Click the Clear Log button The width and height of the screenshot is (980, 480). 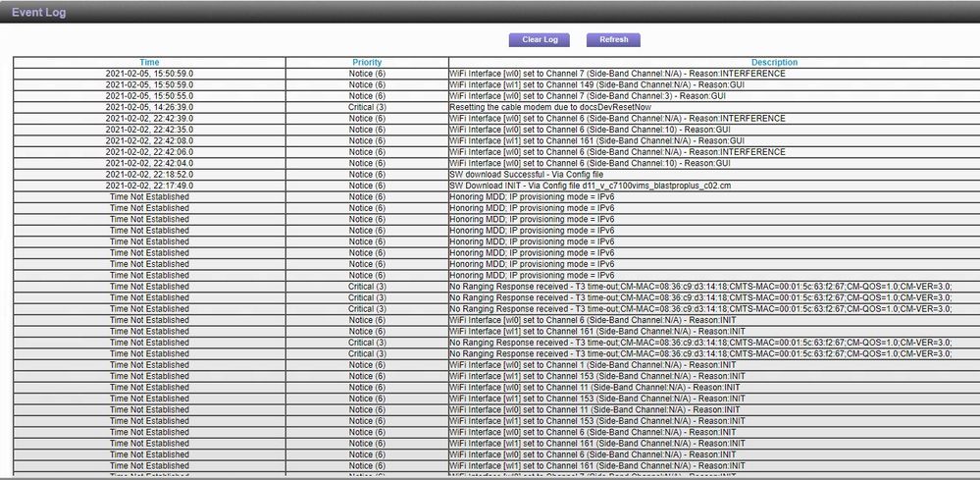(540, 39)
